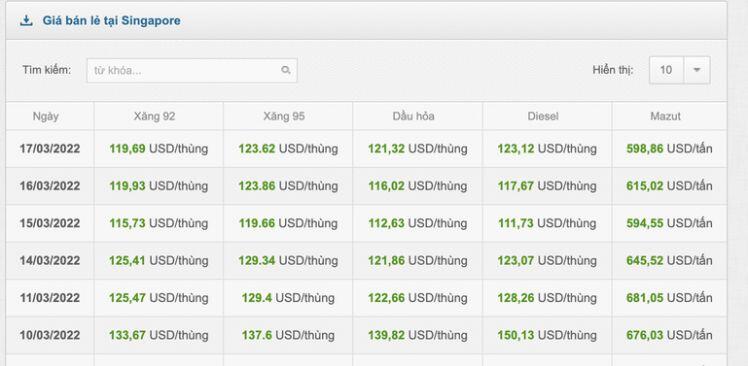Click the 10/03/2022 date cell
The image size is (748, 366).
click(50, 335)
